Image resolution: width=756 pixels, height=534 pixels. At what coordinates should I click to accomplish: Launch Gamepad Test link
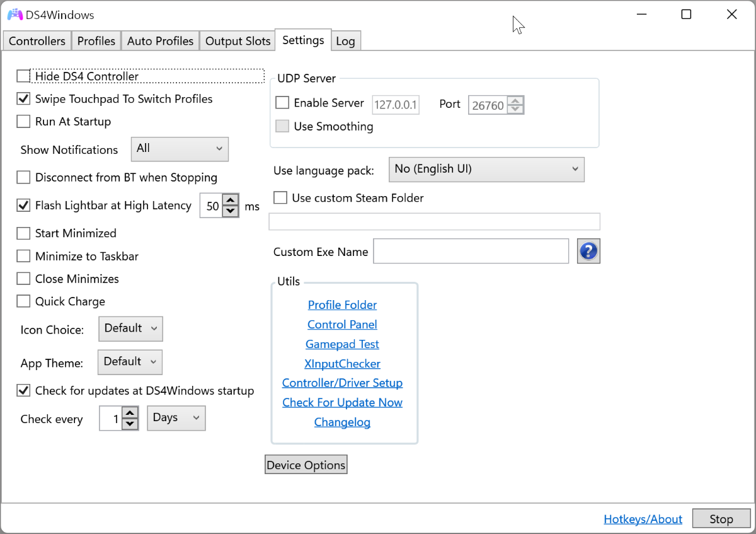click(342, 344)
